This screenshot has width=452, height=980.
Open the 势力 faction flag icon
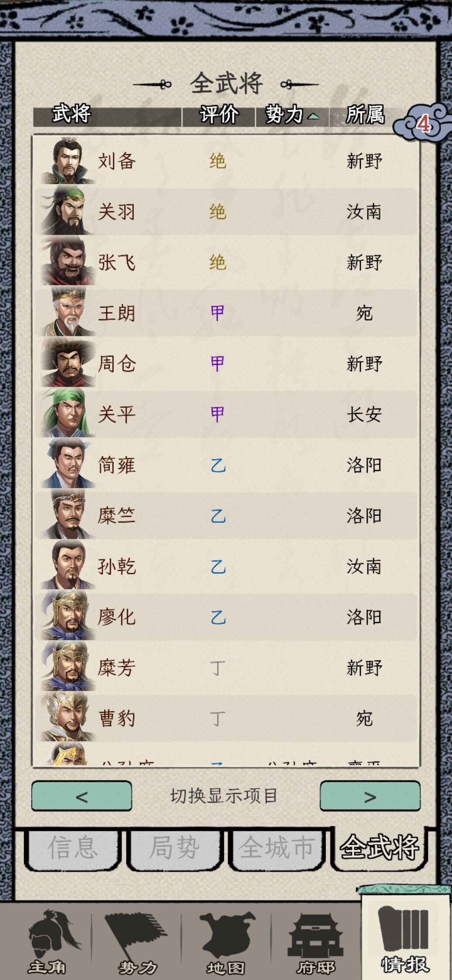coord(137,941)
